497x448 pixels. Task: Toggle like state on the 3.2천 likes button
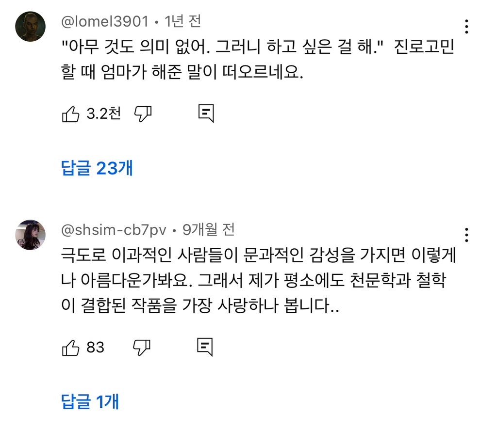pos(70,112)
